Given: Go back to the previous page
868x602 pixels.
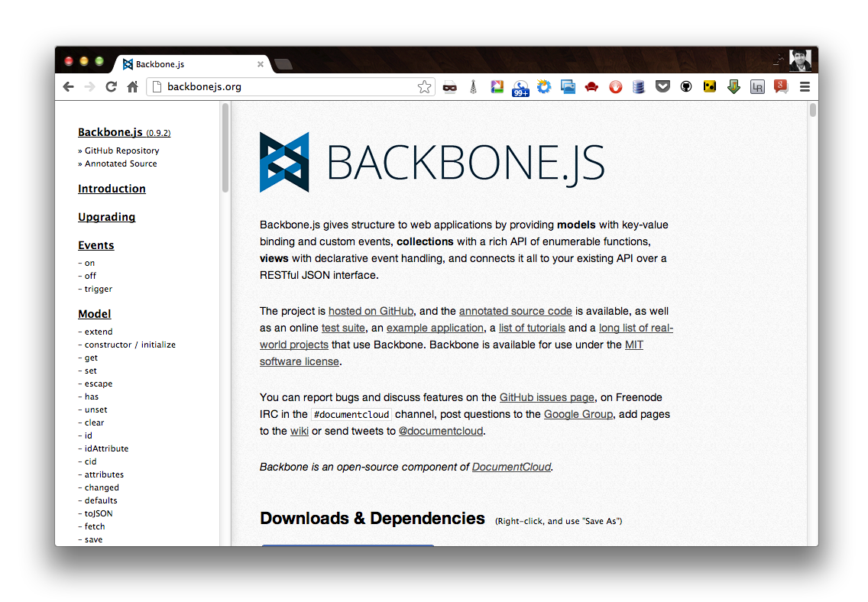Looking at the screenshot, I should (69, 87).
